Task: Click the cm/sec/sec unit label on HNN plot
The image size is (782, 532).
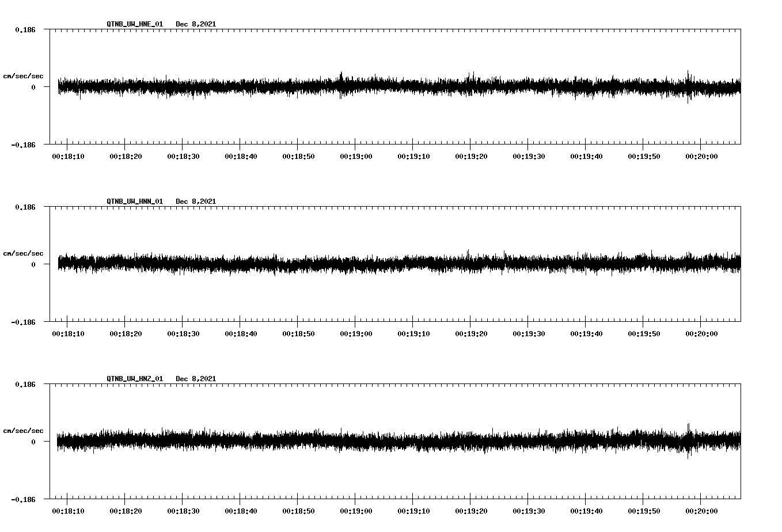Action: pos(23,253)
